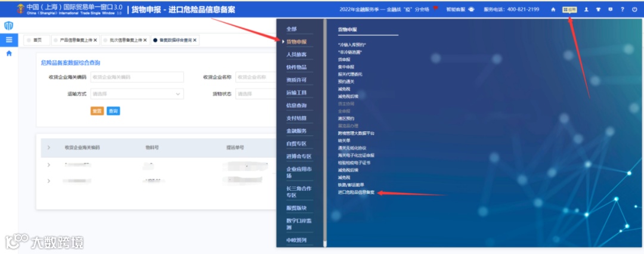The image size is (644, 254).
Task: Open the 通关无纸化协议 app link
Action: 352,148
